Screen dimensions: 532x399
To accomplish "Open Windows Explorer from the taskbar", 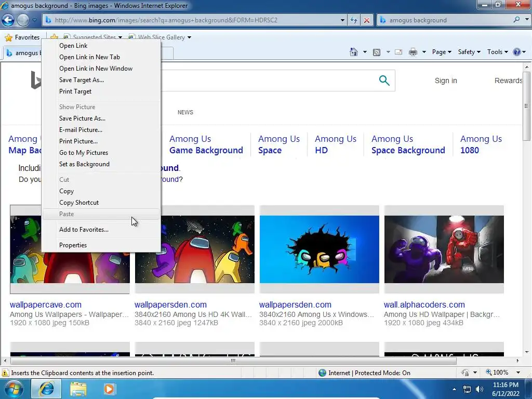I will pyautogui.click(x=78, y=389).
